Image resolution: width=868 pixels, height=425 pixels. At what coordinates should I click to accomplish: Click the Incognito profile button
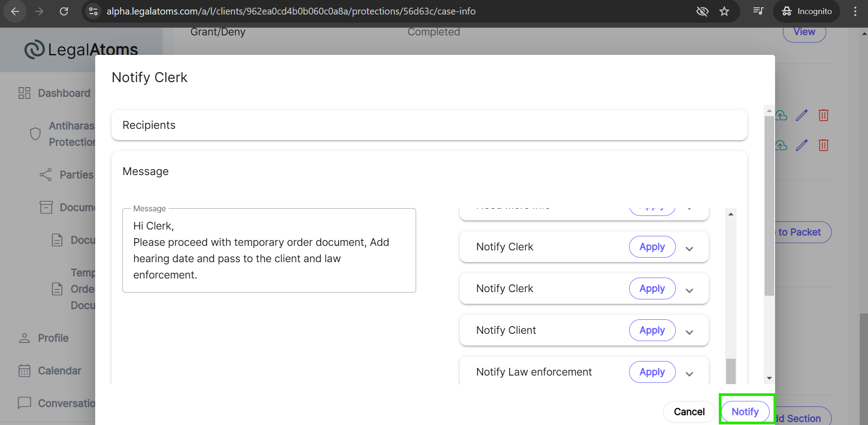[x=807, y=11]
